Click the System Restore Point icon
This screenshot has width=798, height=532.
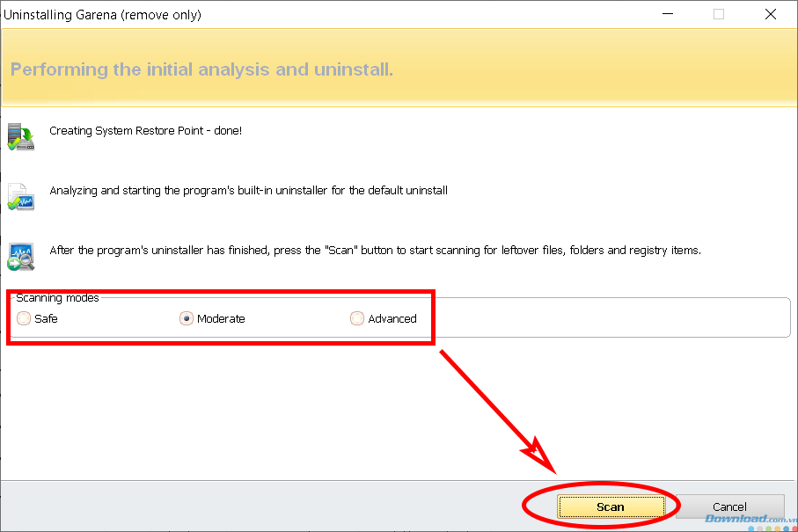tap(21, 137)
